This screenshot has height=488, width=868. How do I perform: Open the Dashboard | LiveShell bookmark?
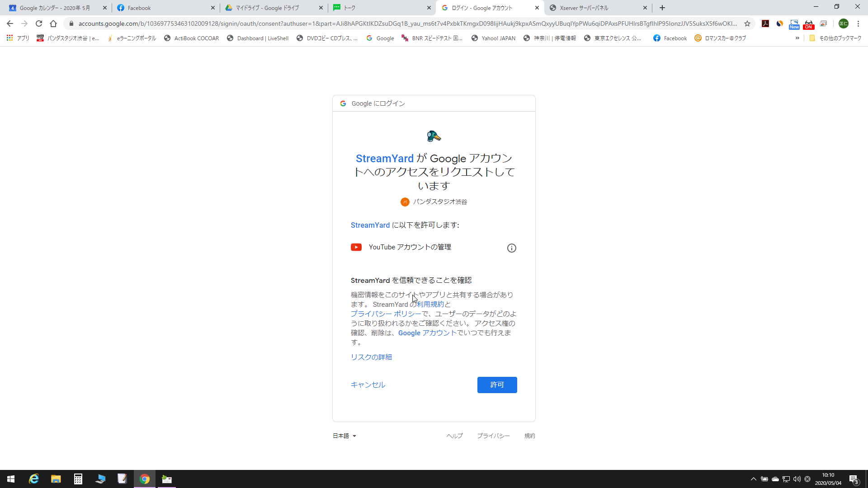tap(258, 38)
